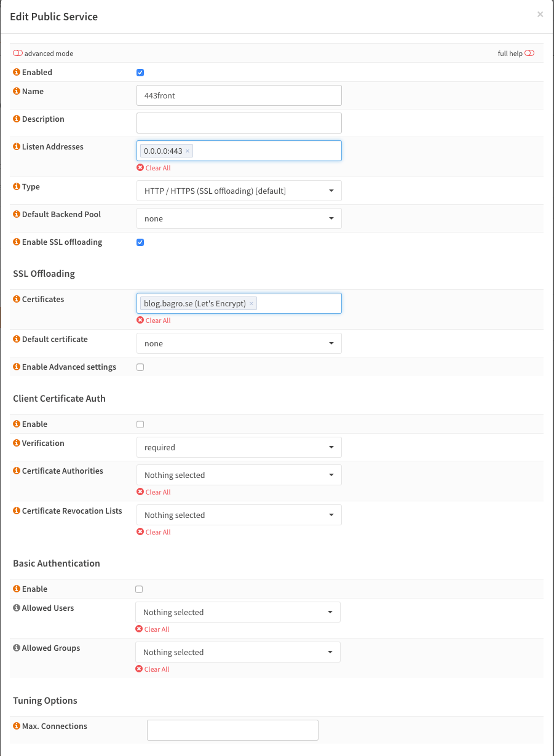Click the info icon next to Certificates

17,300
